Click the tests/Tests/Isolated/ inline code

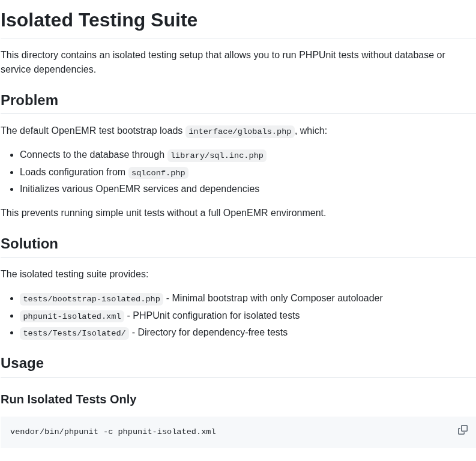(74, 333)
